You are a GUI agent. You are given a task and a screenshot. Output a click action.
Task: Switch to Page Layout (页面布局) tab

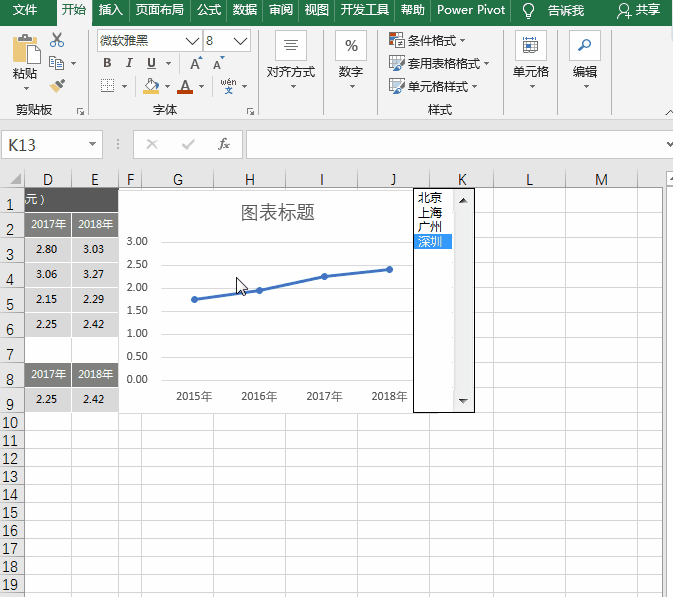pyautogui.click(x=160, y=10)
